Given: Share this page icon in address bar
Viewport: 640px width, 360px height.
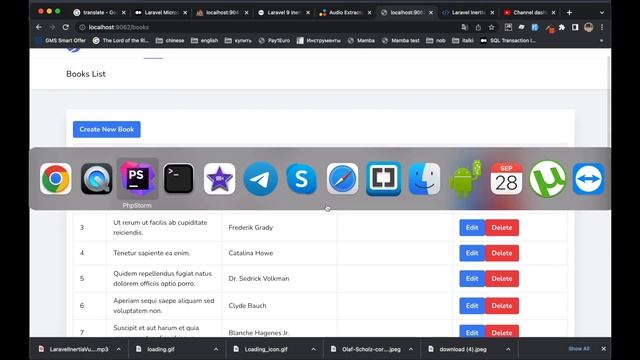Looking at the screenshot, I should coord(478,27).
